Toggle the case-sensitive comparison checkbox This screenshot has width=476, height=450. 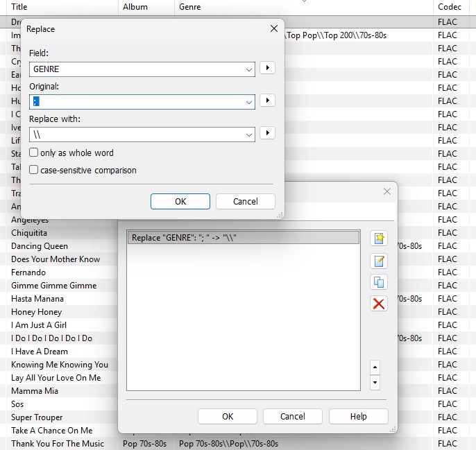34,170
